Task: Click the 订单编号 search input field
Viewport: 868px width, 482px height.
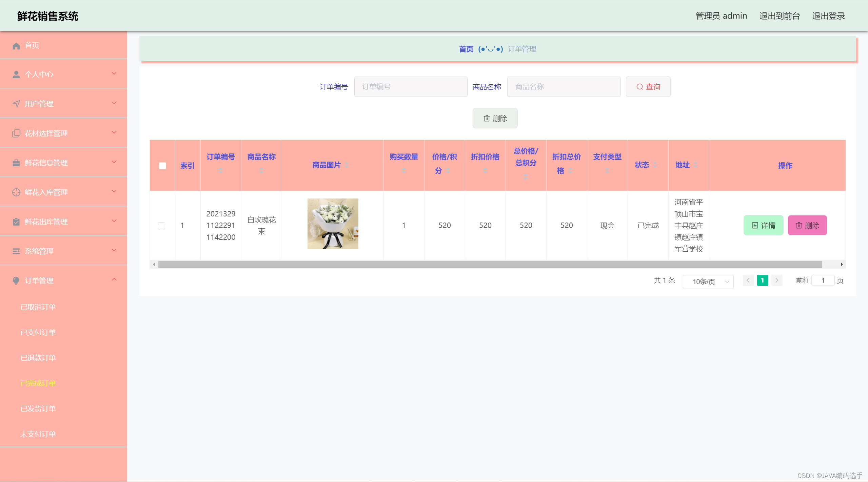Action: pos(411,87)
